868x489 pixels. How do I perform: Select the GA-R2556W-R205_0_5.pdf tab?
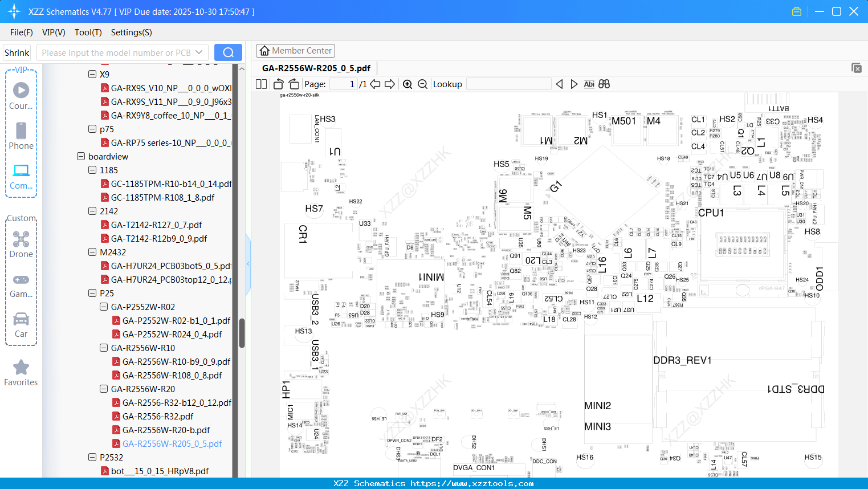coord(316,68)
